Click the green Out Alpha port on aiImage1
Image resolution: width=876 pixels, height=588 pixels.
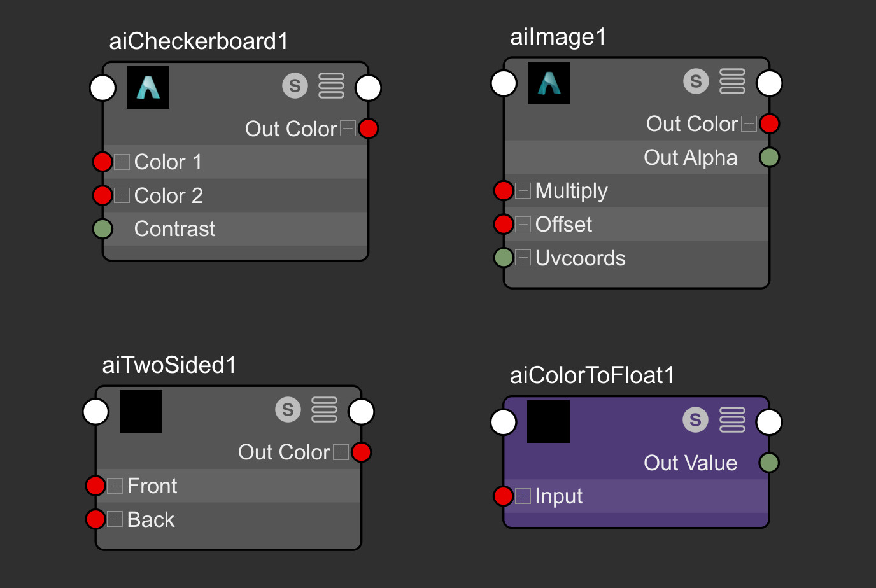click(x=769, y=157)
